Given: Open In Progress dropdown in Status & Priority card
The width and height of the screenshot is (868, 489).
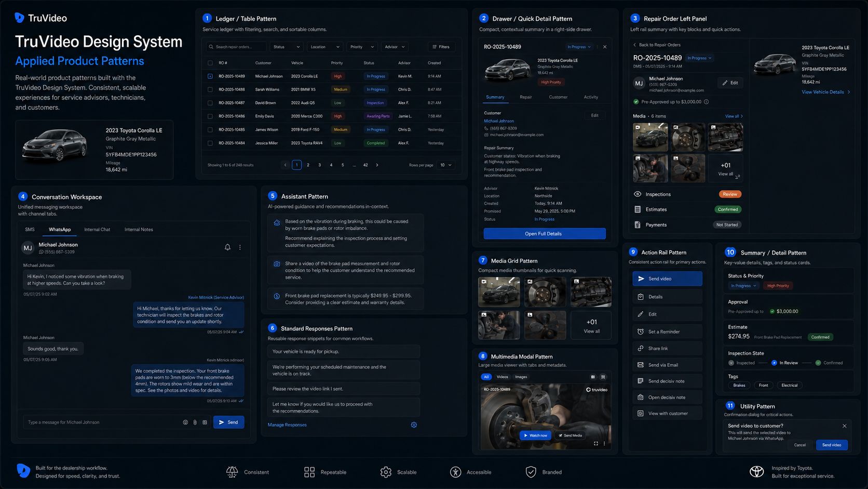Looking at the screenshot, I should click(744, 286).
